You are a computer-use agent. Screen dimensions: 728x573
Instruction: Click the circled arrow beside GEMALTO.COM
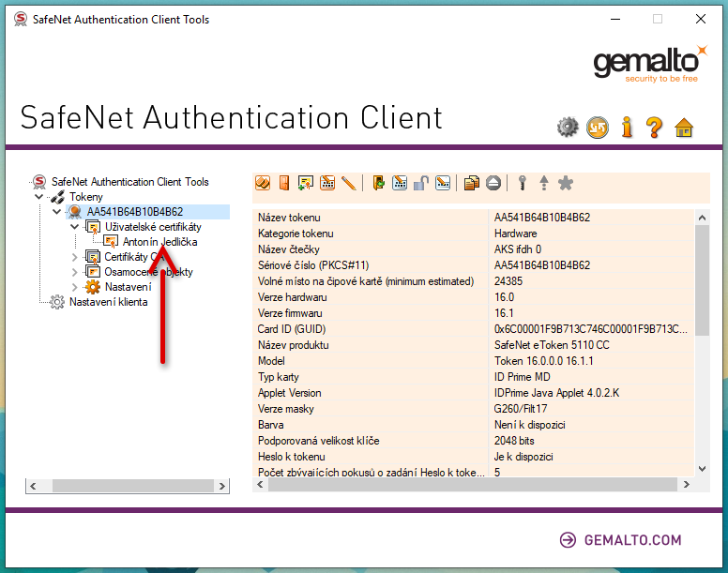pyautogui.click(x=568, y=540)
